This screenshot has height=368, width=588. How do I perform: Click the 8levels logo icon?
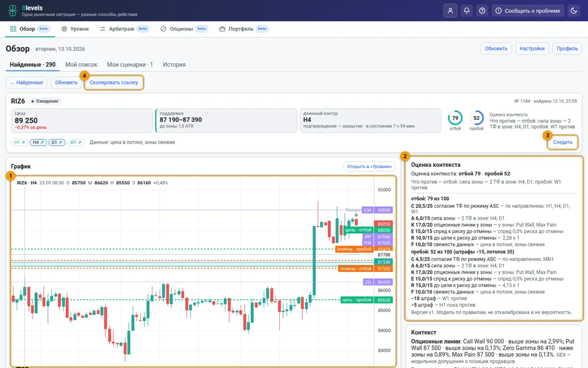click(x=12, y=11)
